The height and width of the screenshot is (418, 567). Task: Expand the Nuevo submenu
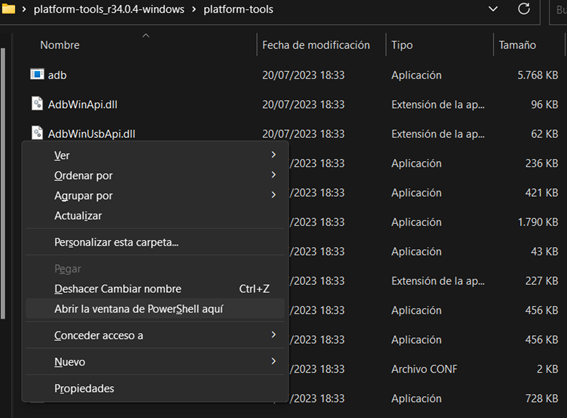click(155, 362)
